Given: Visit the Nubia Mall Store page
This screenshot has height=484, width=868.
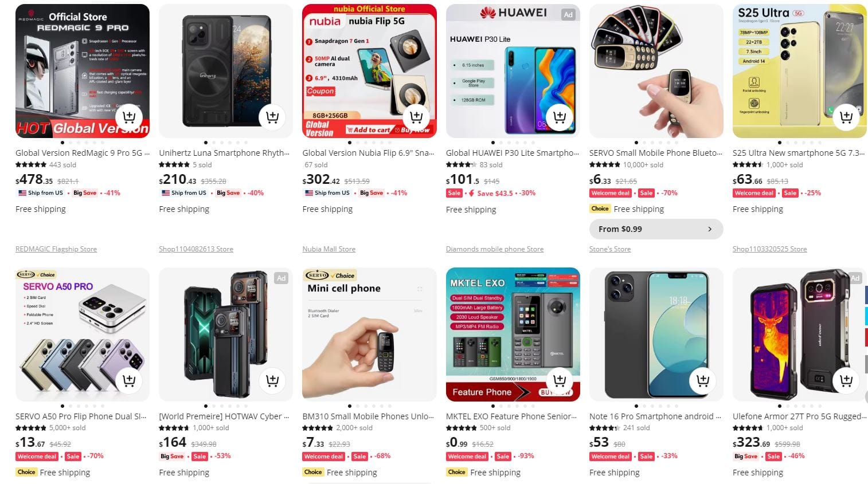Looking at the screenshot, I should [329, 249].
